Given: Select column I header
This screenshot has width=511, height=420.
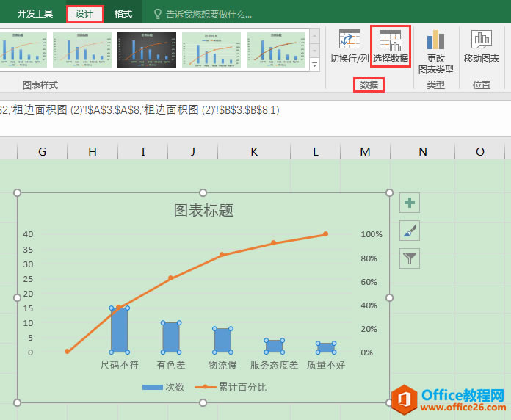Looking at the screenshot, I should (142, 151).
